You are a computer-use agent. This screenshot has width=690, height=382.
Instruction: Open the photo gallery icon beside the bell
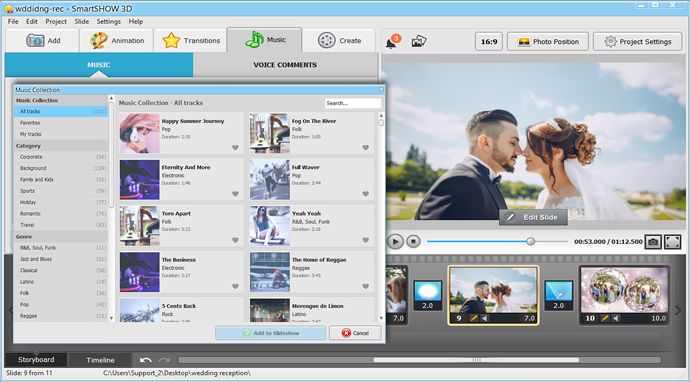[x=418, y=41]
